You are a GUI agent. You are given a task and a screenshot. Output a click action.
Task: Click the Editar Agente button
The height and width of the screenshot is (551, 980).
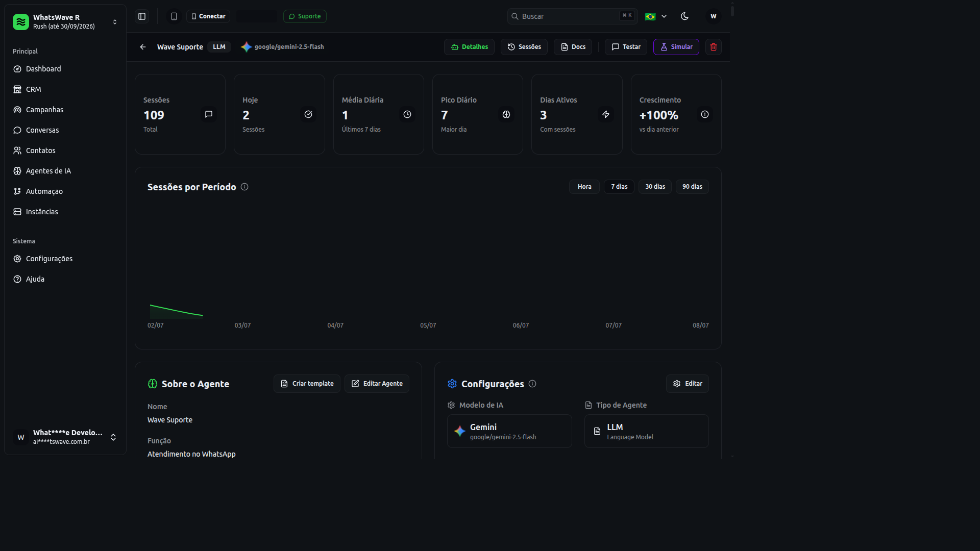pyautogui.click(x=377, y=384)
